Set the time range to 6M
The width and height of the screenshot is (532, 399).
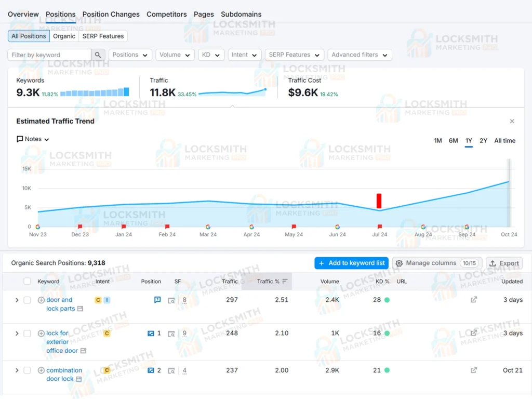(453, 141)
